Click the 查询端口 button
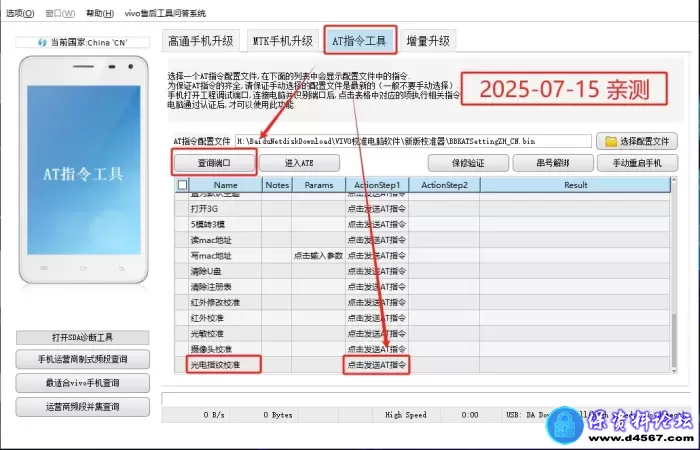 (x=214, y=163)
